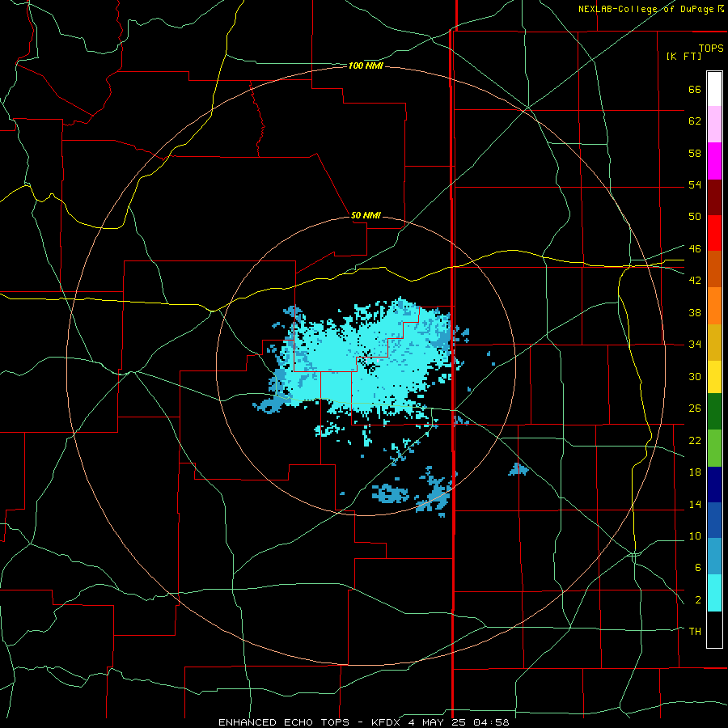Click the legend value 54
This screenshot has width=728, height=728.
point(695,184)
